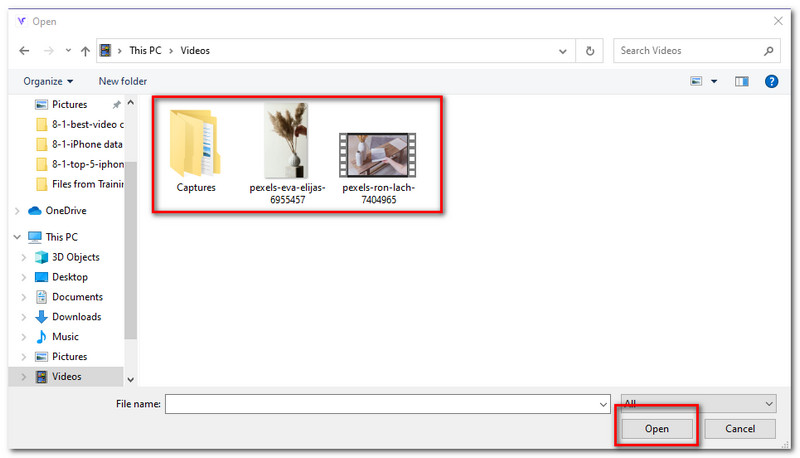
Task: Click the forward navigation arrow
Action: [48, 50]
